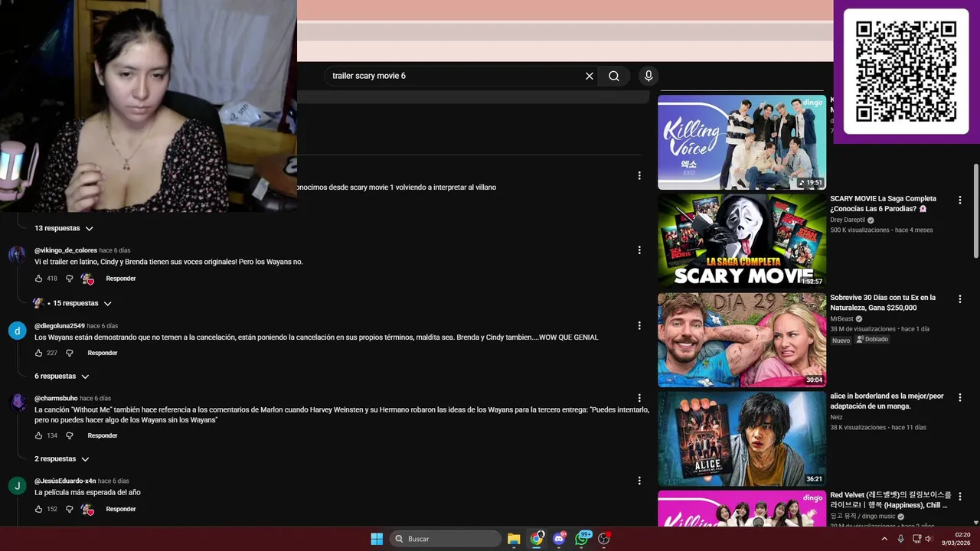Open Discord from the taskbar
980x551 pixels.
click(x=560, y=539)
